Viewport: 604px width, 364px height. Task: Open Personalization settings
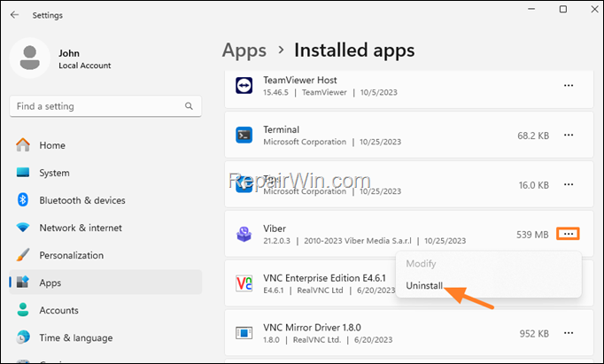click(105, 255)
